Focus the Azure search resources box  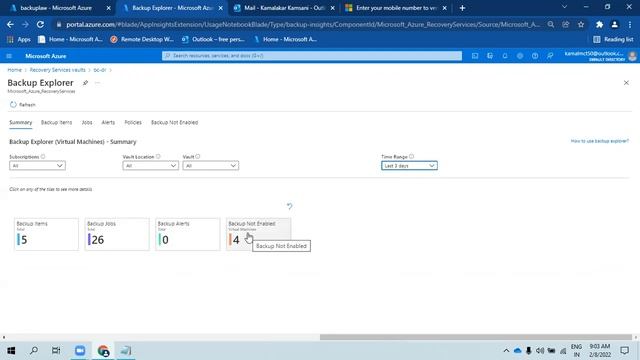312,56
